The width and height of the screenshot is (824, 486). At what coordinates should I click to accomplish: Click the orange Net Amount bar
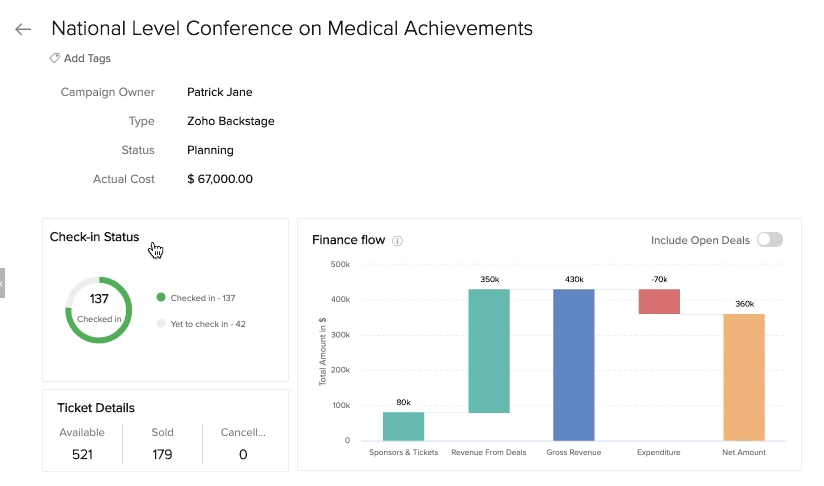tap(743, 377)
